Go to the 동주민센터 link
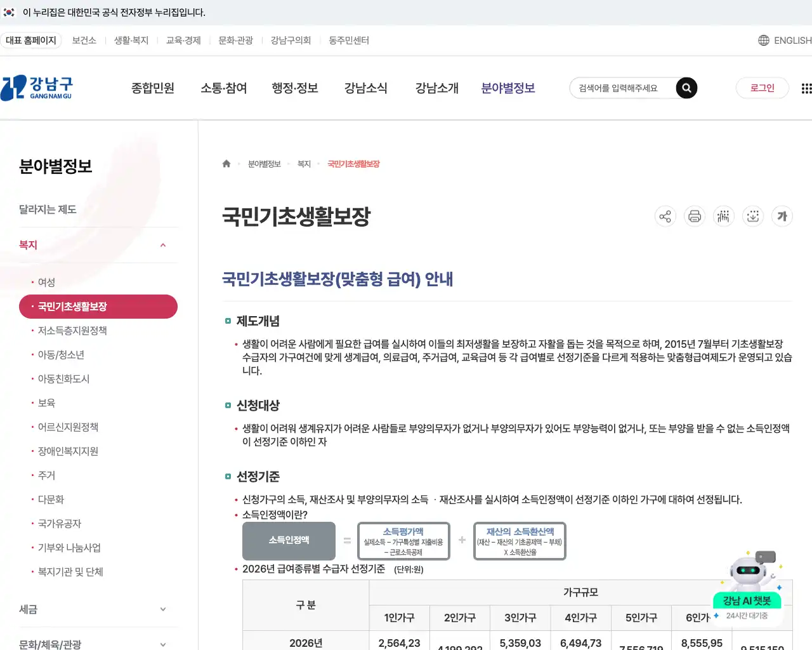The width and height of the screenshot is (812, 650). coord(349,41)
